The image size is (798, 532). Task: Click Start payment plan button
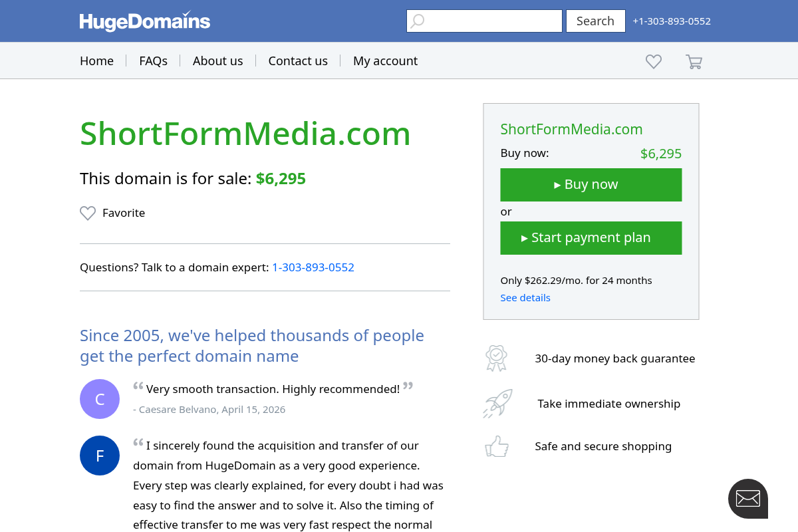pyautogui.click(x=591, y=238)
